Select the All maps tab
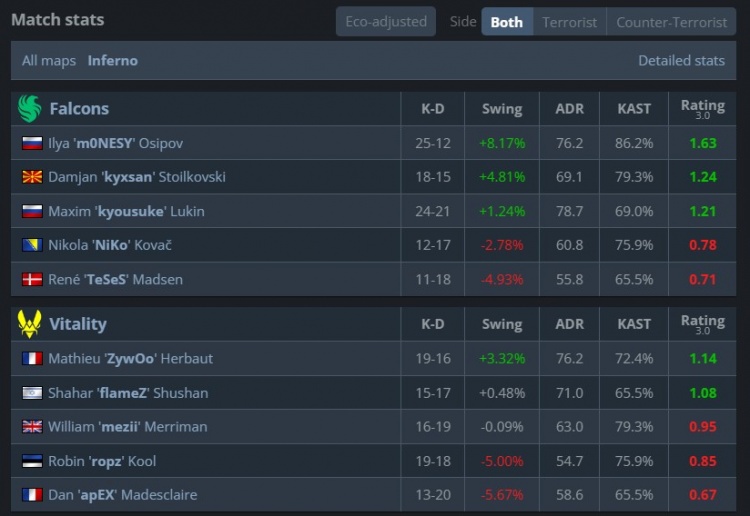The height and width of the screenshot is (516, 750). click(x=49, y=60)
